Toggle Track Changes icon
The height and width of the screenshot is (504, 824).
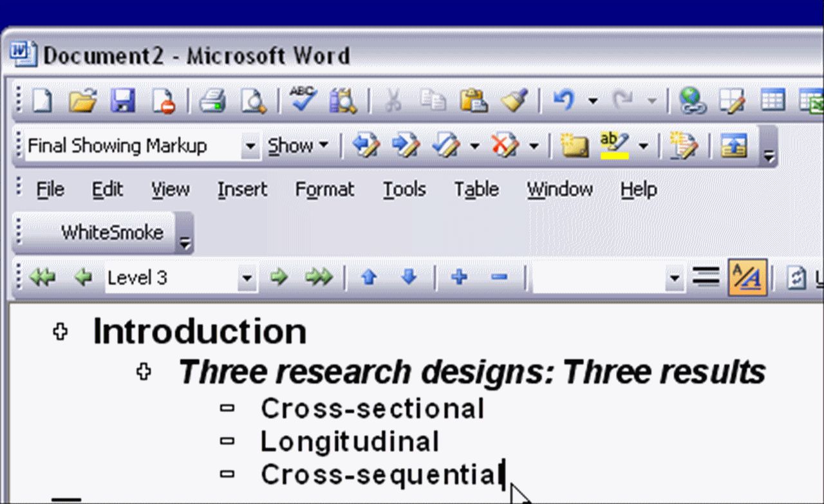[x=683, y=145]
